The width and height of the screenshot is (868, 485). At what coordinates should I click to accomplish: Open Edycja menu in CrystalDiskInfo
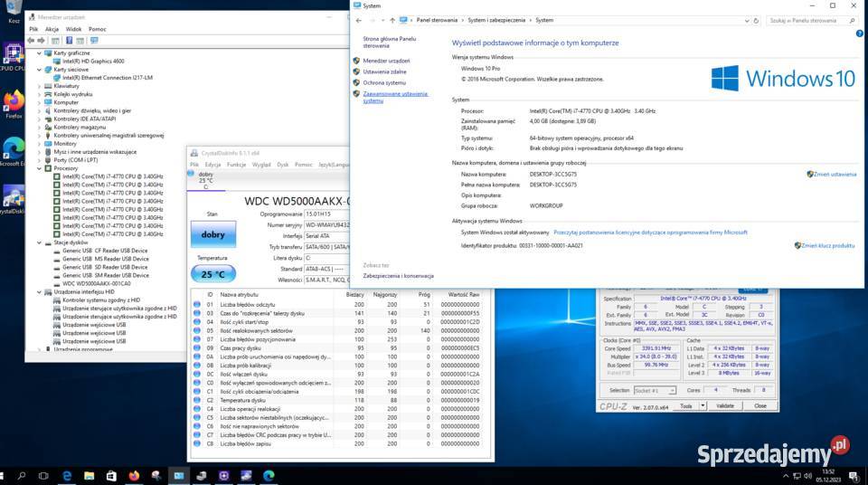pyautogui.click(x=212, y=165)
